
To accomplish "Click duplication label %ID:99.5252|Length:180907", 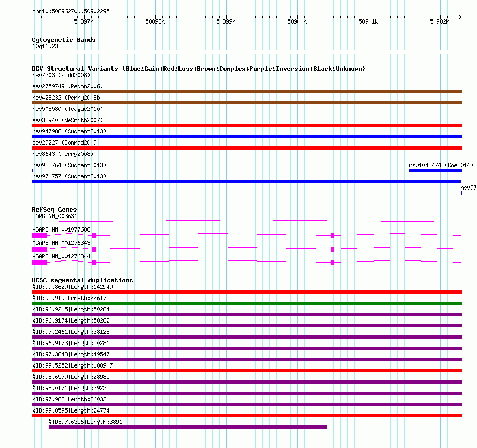I will pos(72,365).
